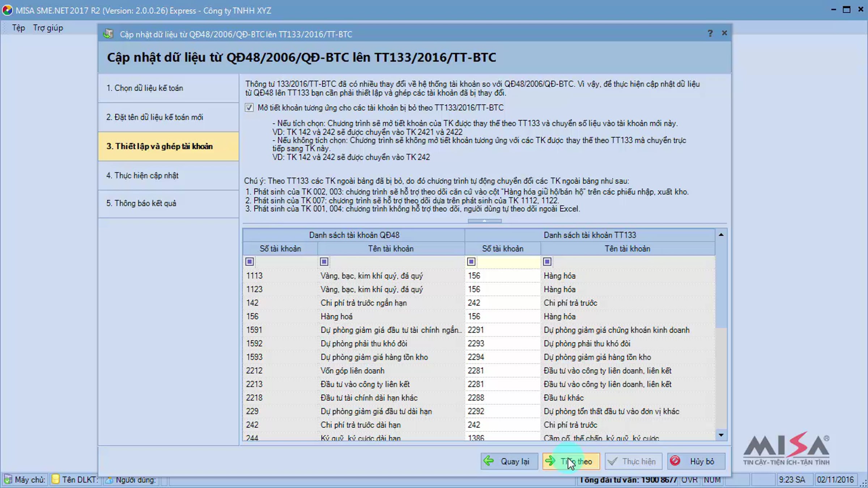
Task: Select row with account 1592
Action: point(479,343)
